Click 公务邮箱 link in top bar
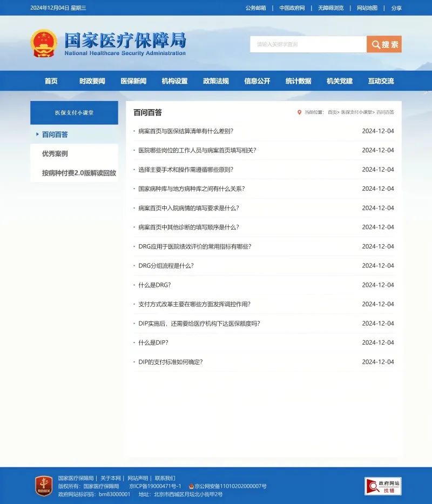This screenshot has height=504, width=432. tap(255, 8)
